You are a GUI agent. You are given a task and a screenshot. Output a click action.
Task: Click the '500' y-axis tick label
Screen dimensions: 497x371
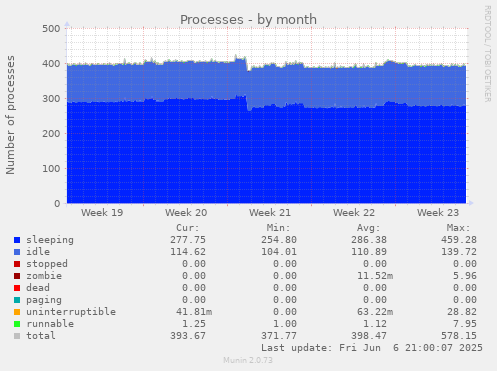pos(51,29)
